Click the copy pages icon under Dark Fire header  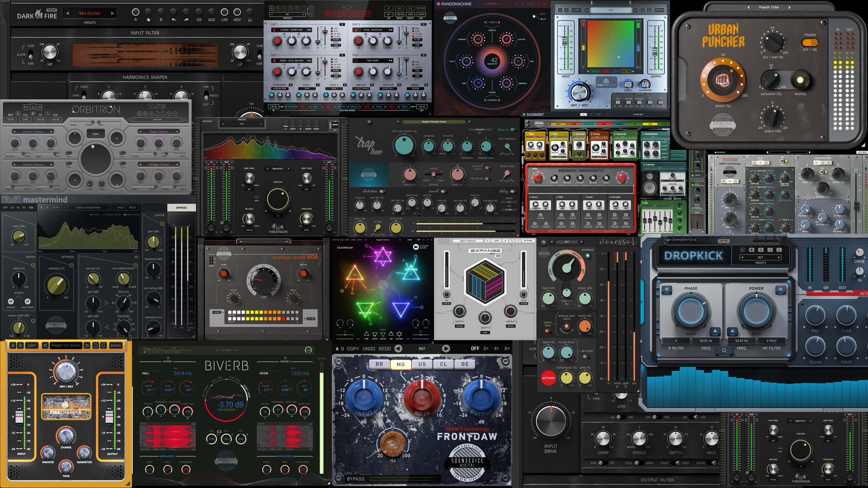(x=148, y=20)
